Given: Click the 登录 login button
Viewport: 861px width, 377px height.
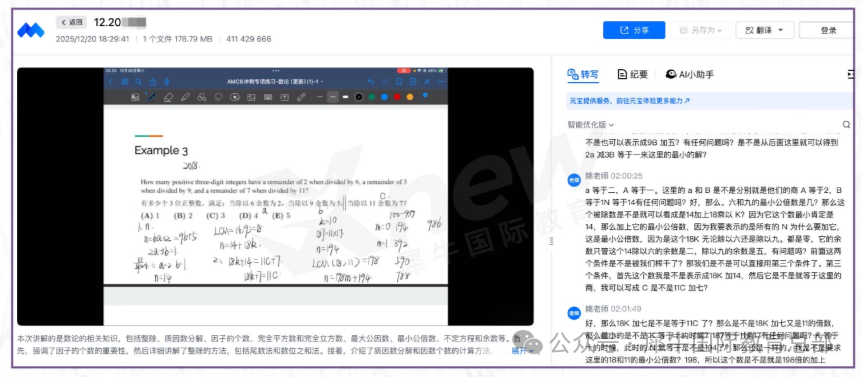Looking at the screenshot, I should [x=828, y=30].
